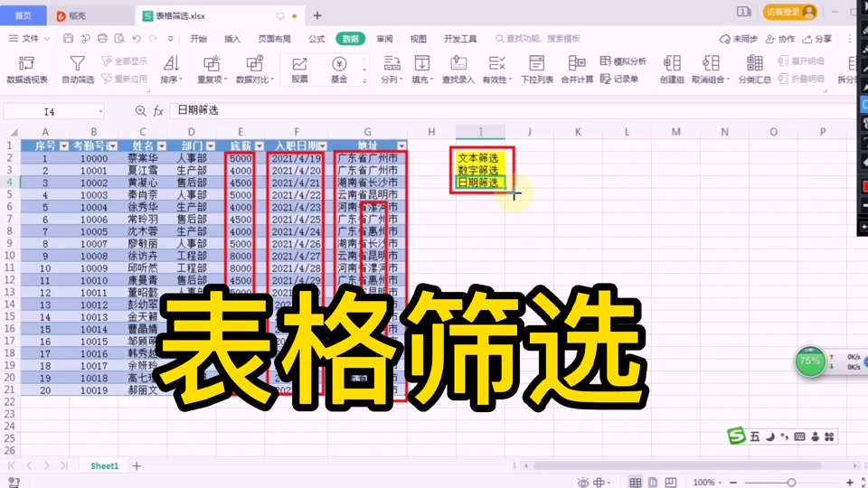Add a new document tab with plus

pyautogui.click(x=317, y=15)
